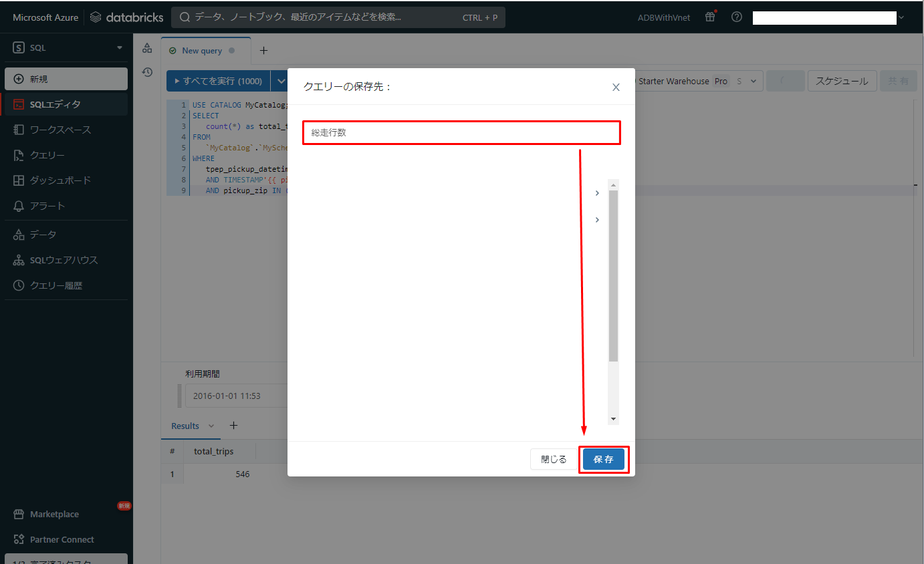The height and width of the screenshot is (564, 924).
Task: Click the スケジュール button
Action: 842,81
